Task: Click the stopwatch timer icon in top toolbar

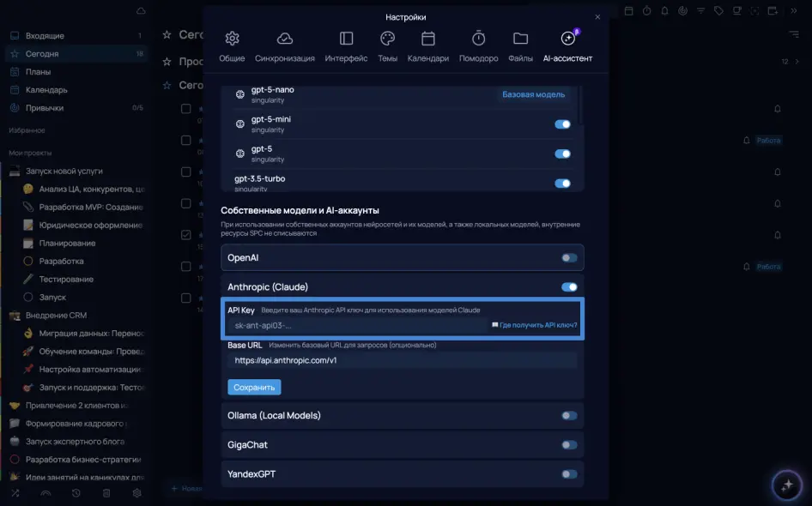Action: pos(646,11)
